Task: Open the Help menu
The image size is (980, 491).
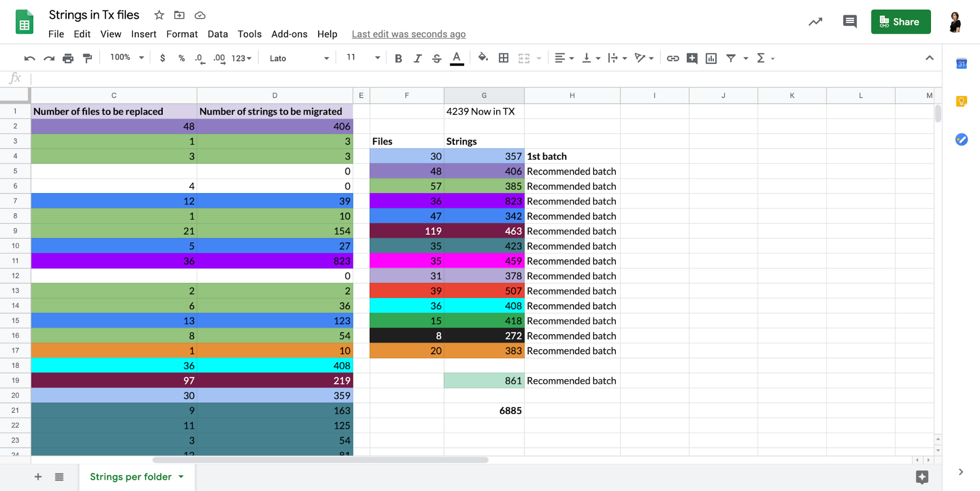Action: (327, 34)
